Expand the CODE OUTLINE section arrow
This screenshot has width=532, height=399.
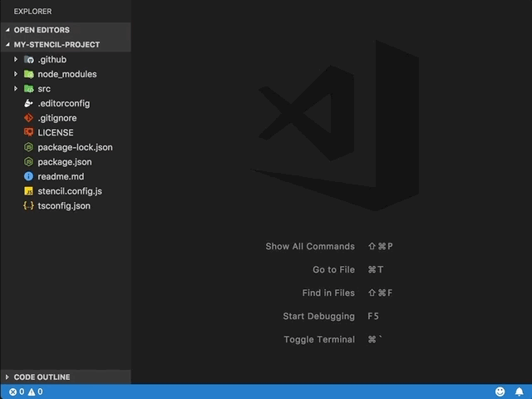[7, 377]
